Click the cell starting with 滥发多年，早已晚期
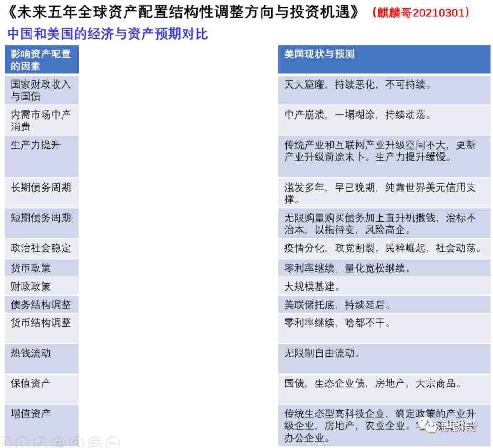Viewport: 493px width, 448px height. pyautogui.click(x=384, y=193)
